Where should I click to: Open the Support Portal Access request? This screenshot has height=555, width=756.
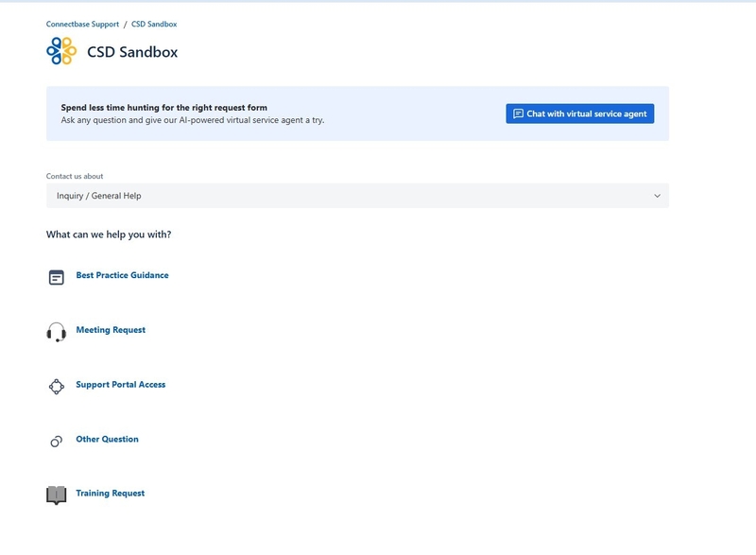coord(121,384)
